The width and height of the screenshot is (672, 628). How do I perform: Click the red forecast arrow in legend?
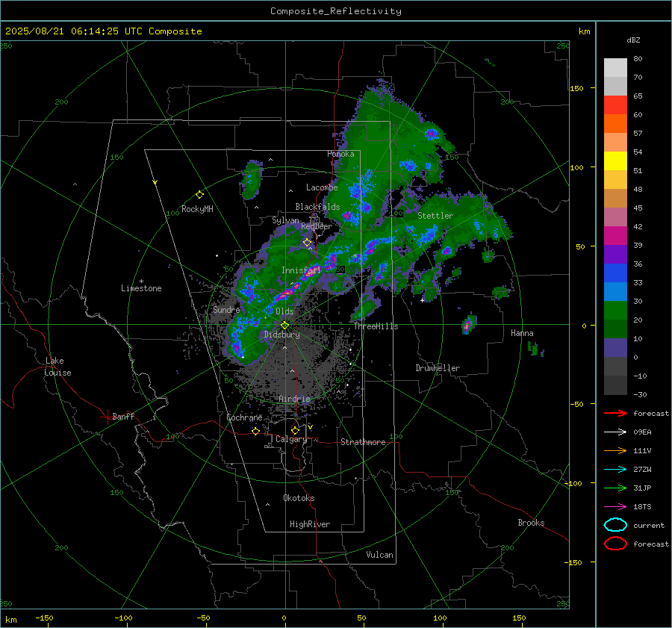[x=615, y=413]
